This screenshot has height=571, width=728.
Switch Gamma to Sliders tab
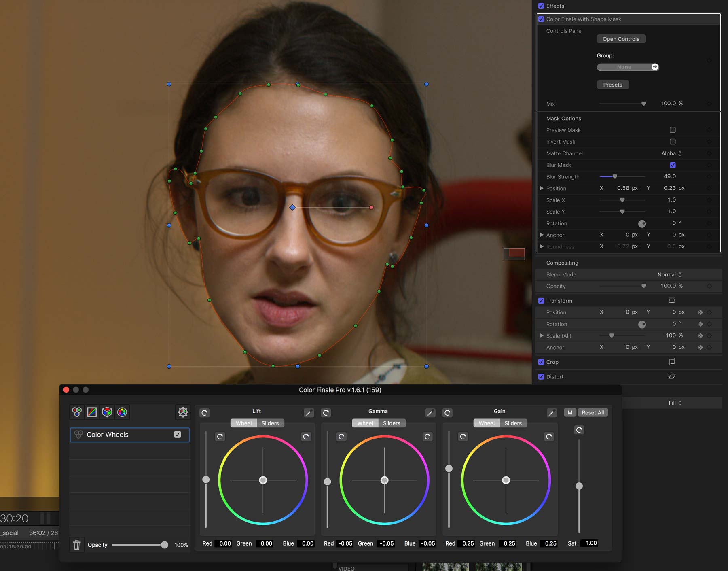coord(392,423)
